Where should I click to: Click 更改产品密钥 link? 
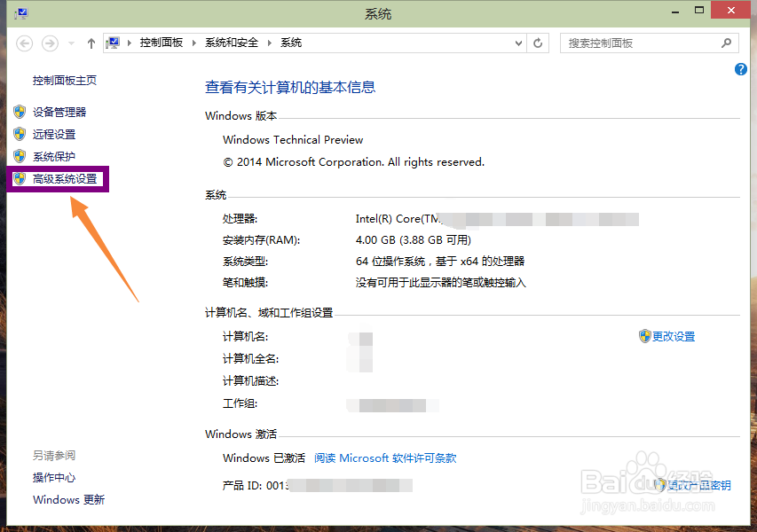(x=699, y=485)
